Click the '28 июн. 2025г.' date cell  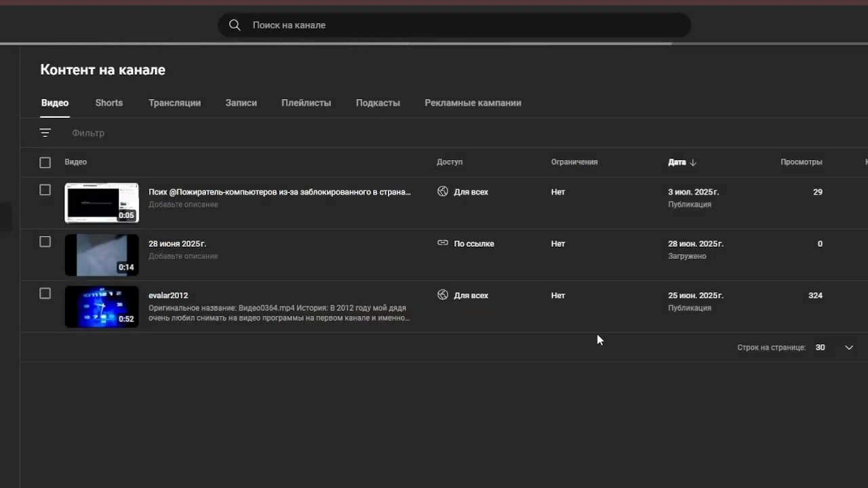(696, 243)
